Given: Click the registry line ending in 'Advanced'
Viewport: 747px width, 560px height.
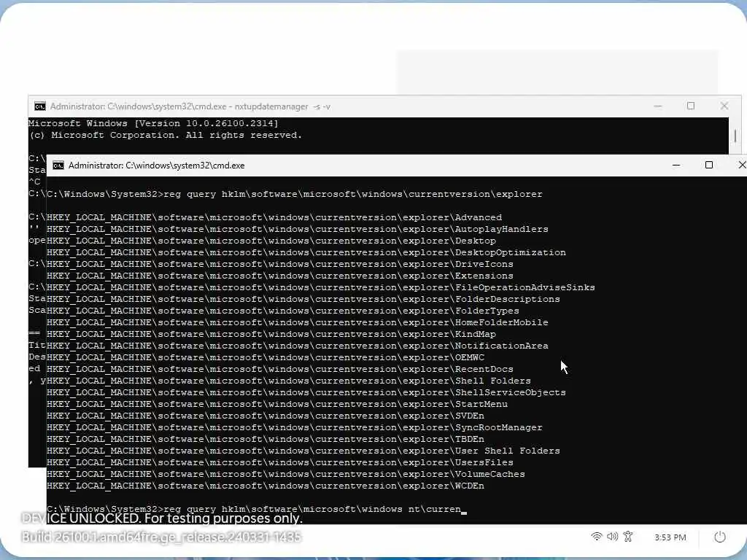Looking at the screenshot, I should pyautogui.click(x=274, y=217).
